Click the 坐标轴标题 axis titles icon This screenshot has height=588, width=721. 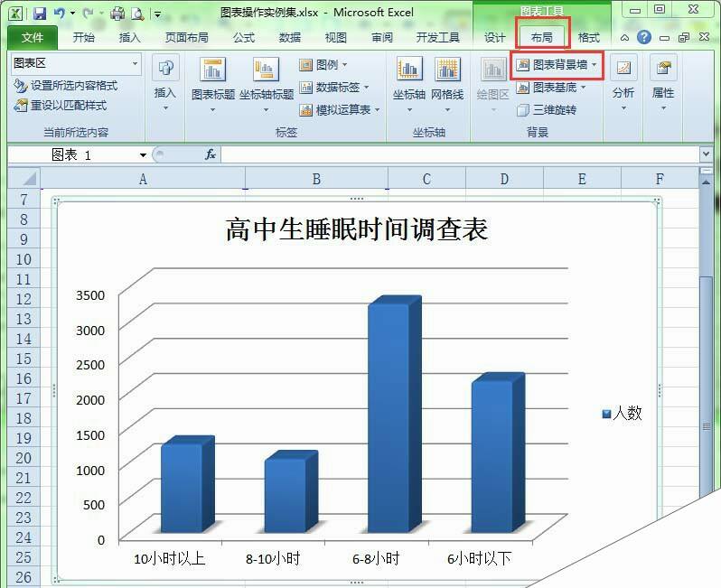click(267, 70)
